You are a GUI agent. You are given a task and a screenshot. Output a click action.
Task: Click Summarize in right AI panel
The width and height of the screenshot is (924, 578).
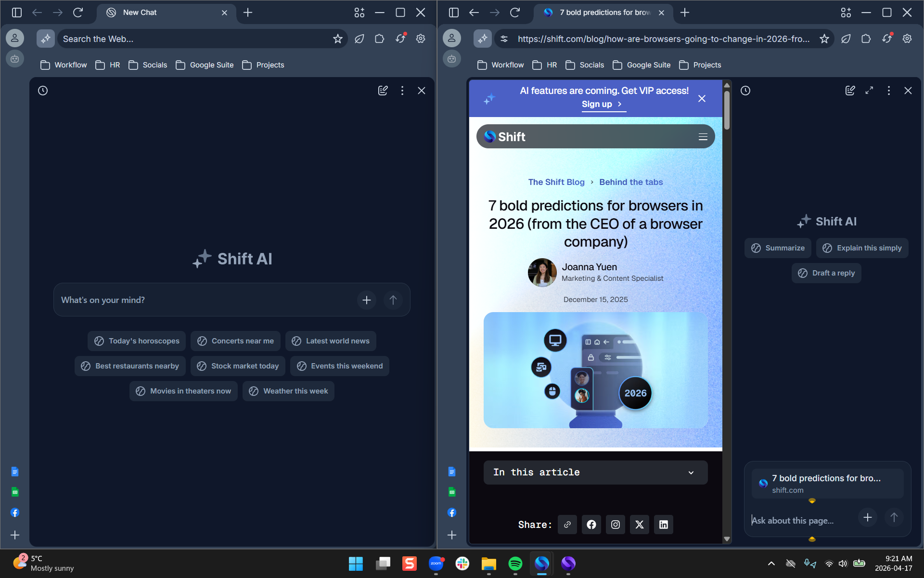(x=778, y=248)
